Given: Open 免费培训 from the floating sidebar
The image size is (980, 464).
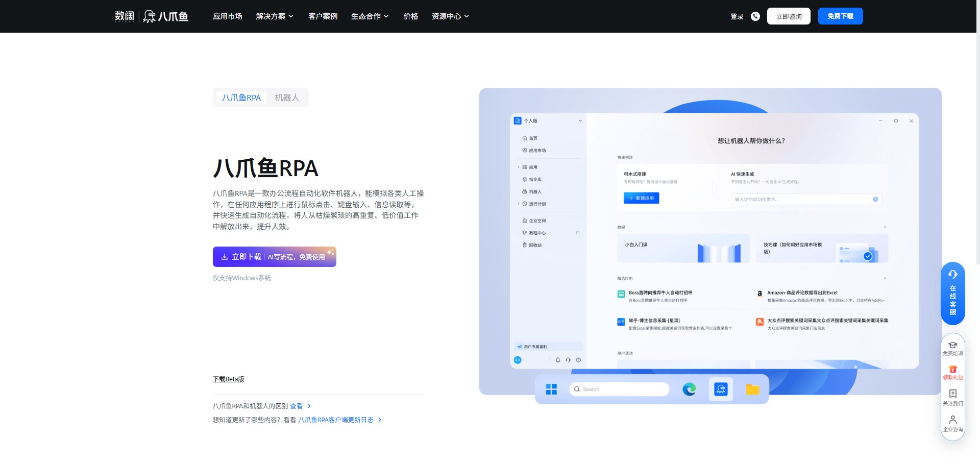Looking at the screenshot, I should tap(953, 349).
